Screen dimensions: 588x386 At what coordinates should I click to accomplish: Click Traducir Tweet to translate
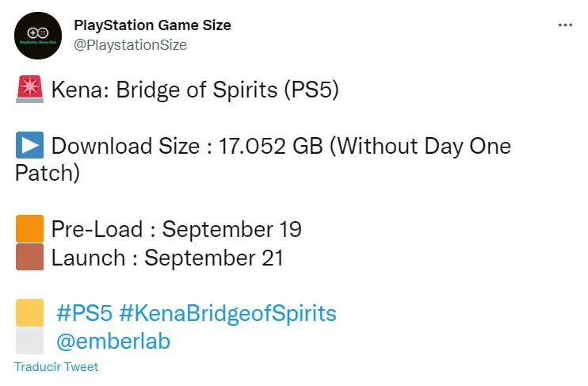coord(56,366)
